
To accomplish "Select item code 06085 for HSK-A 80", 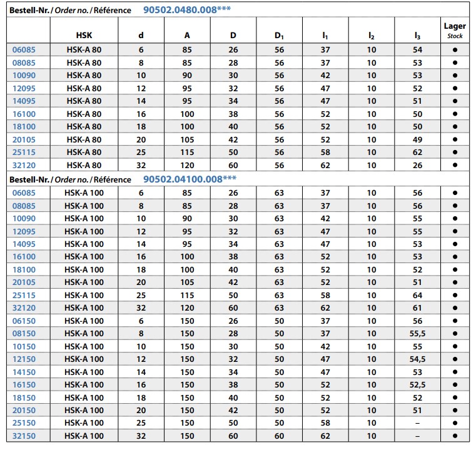I will pos(24,50).
